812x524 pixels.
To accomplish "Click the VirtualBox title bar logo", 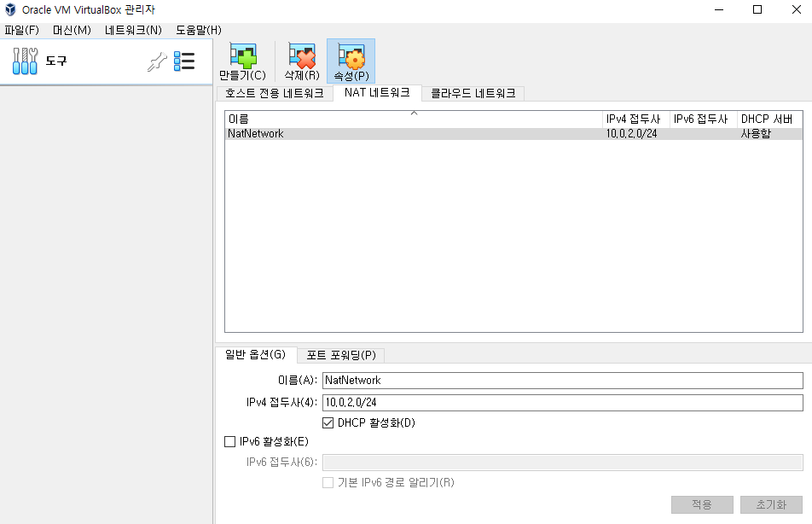I will pos(10,9).
